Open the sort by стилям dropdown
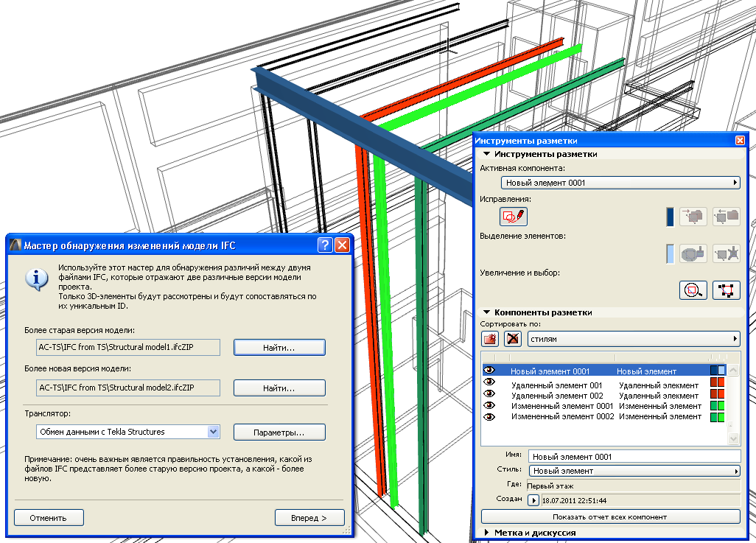This screenshot has width=756, height=543. point(634,339)
